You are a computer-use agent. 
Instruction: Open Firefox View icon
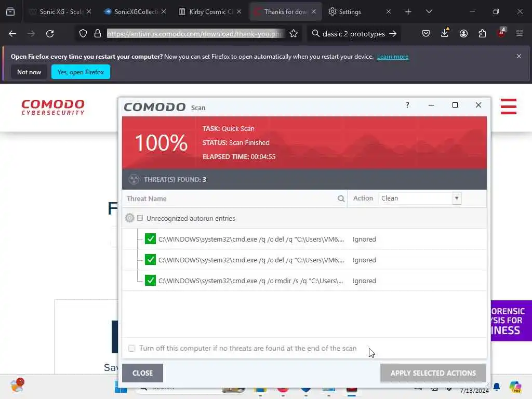coord(10,11)
